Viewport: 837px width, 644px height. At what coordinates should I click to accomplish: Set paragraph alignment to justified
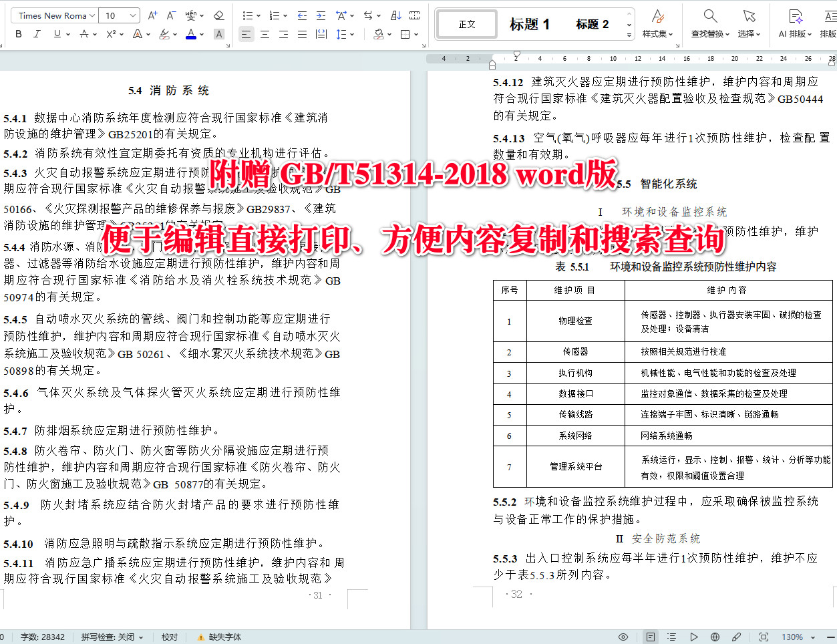click(302, 34)
